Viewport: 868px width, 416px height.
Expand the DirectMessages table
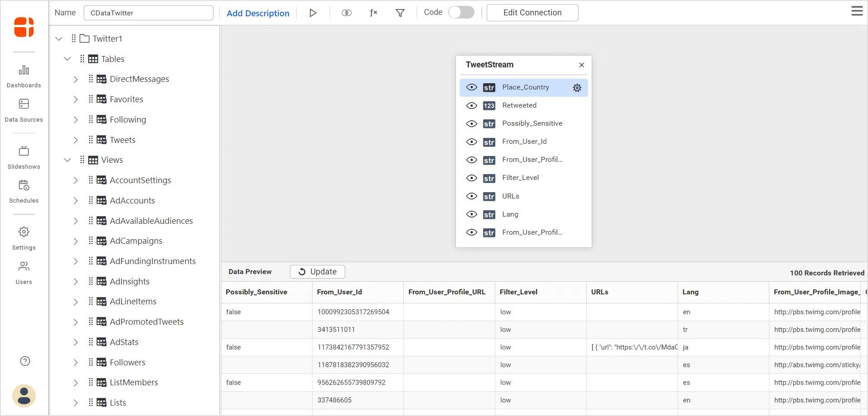click(x=76, y=80)
